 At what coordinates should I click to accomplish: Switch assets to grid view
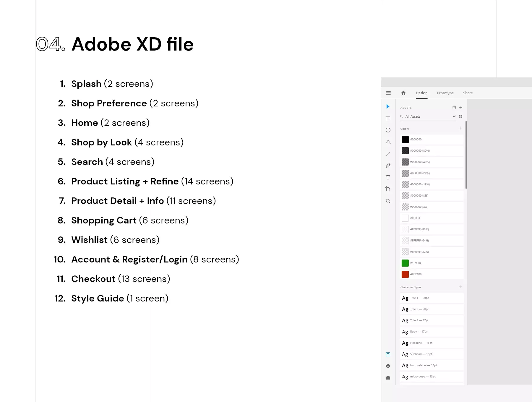(460, 116)
